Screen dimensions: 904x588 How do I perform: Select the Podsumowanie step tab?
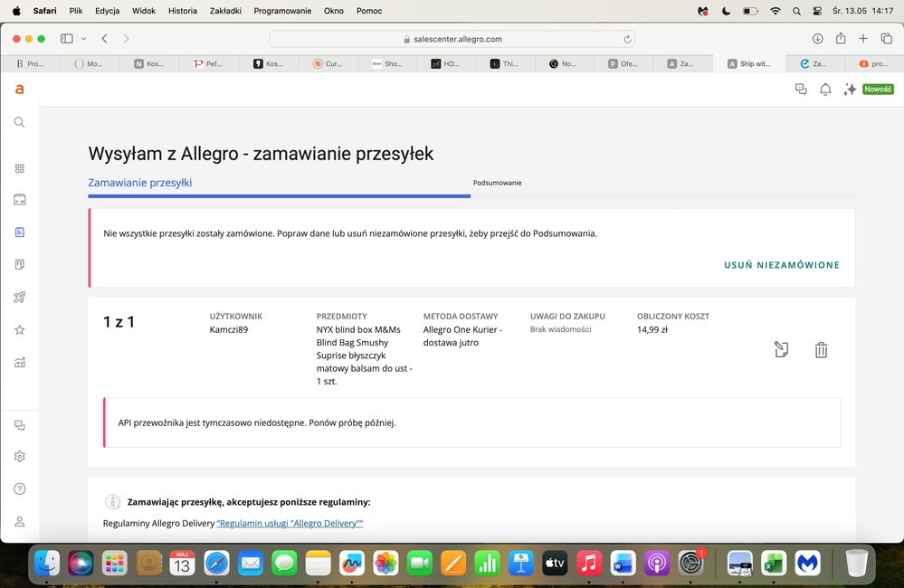(497, 183)
